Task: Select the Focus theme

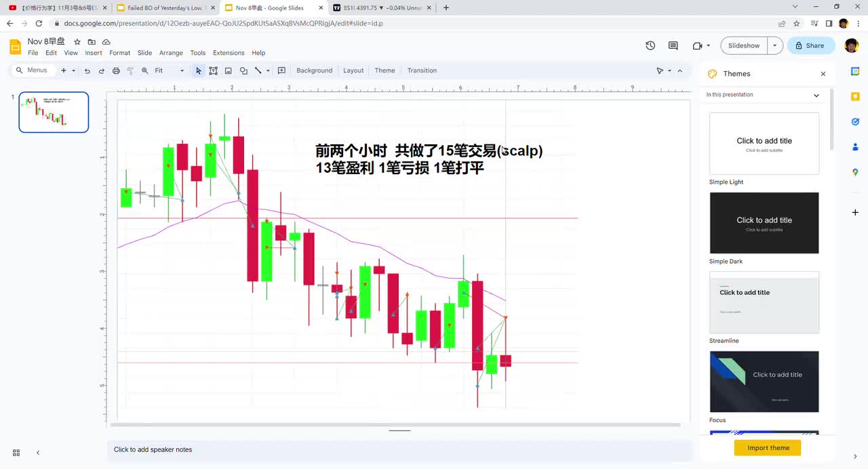Action: pyautogui.click(x=764, y=382)
